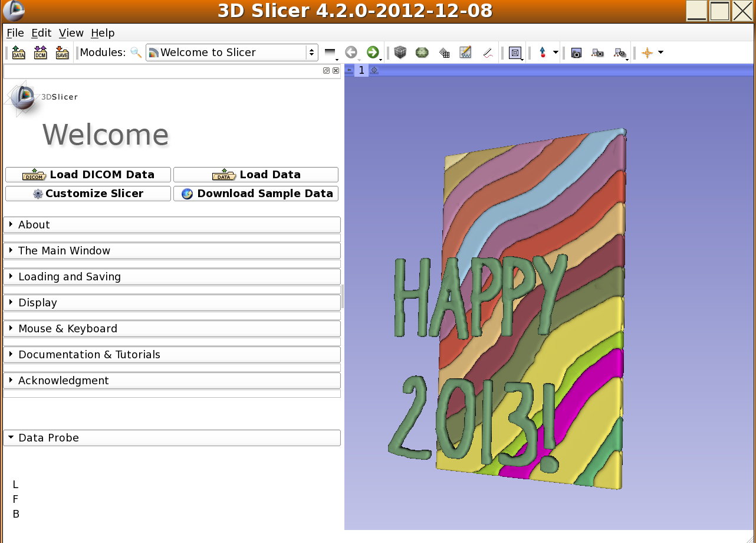This screenshot has height=543, width=756.
Task: Open the mouse mode dropdown arrow
Action: click(x=556, y=53)
